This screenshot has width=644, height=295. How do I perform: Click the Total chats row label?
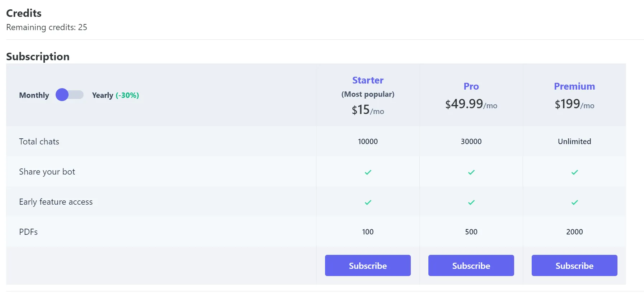(39, 142)
